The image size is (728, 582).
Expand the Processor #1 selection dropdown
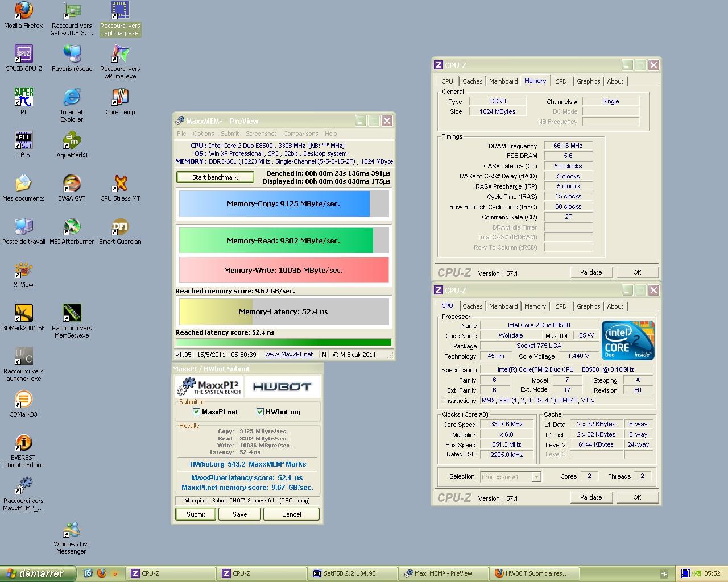(x=536, y=477)
